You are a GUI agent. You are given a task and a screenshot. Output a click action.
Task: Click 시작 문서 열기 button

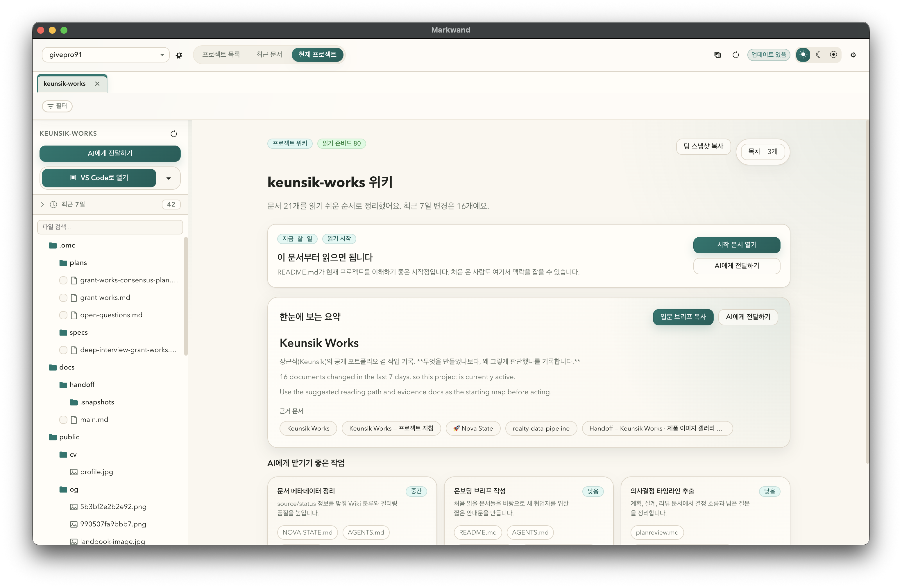736,245
